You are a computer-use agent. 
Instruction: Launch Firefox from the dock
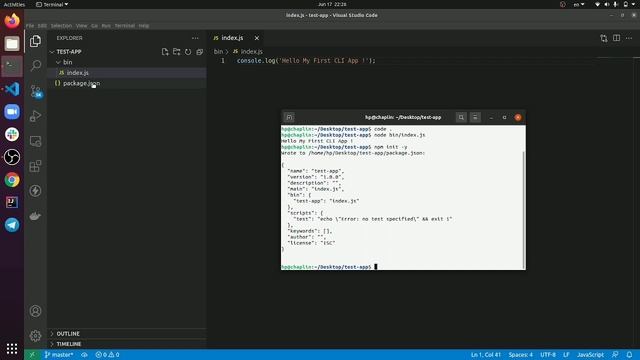[x=12, y=20]
